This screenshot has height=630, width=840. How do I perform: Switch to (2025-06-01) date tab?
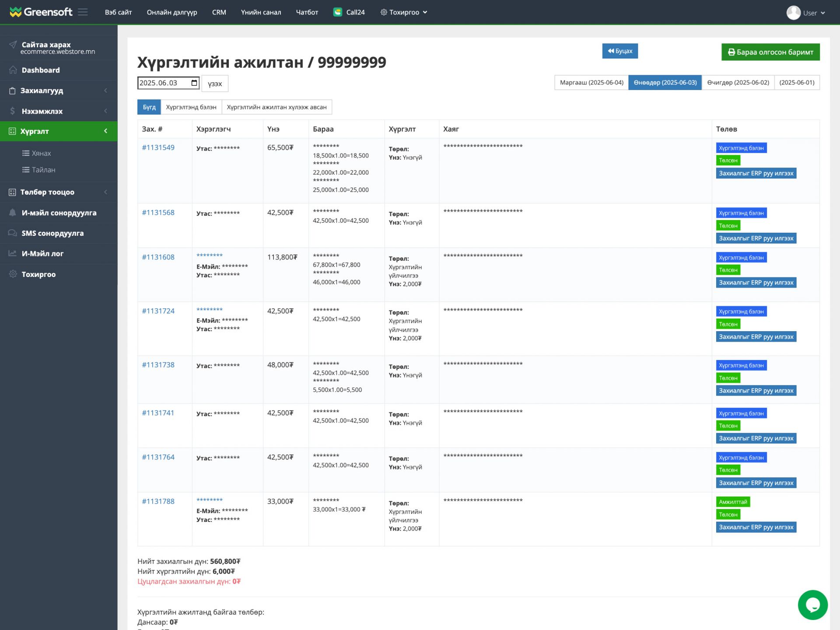coord(797,83)
